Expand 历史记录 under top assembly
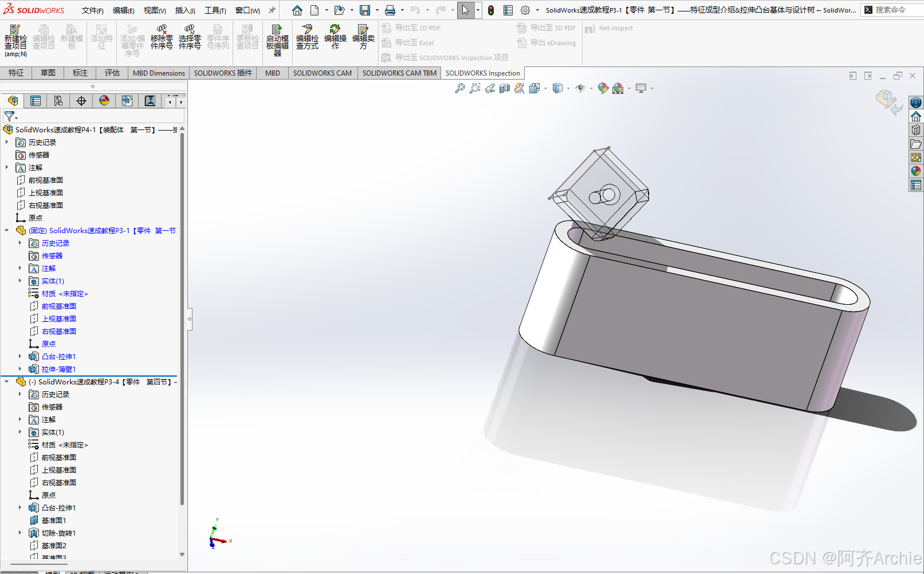The image size is (924, 574). [7, 142]
